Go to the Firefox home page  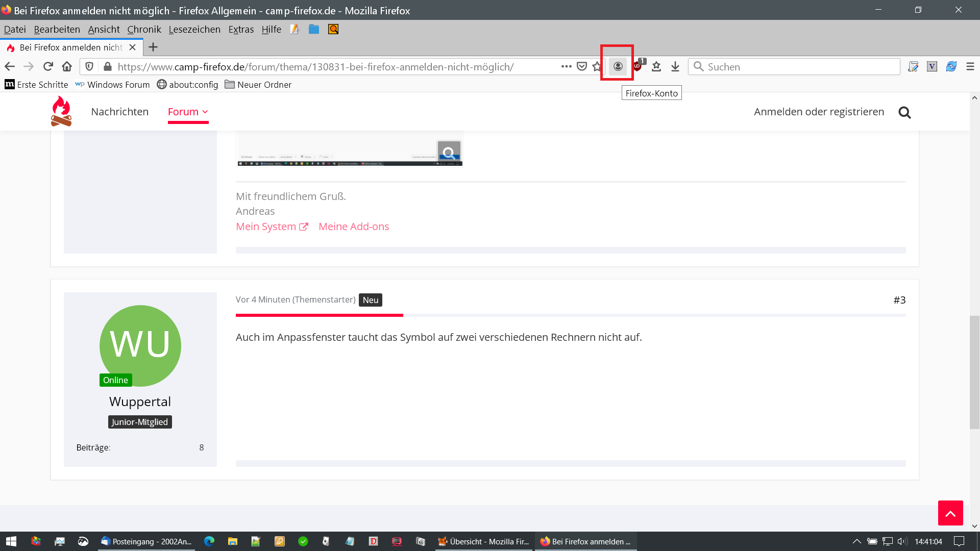tap(67, 66)
